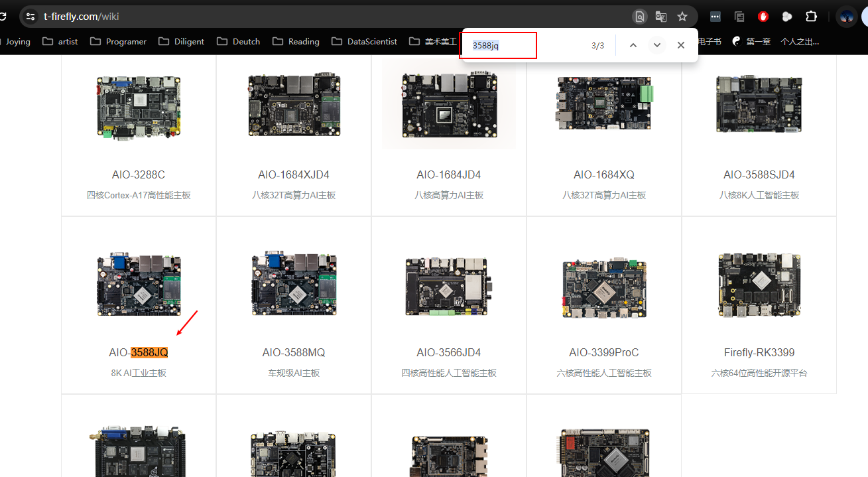Open the artist bookmark folder

(x=60, y=41)
